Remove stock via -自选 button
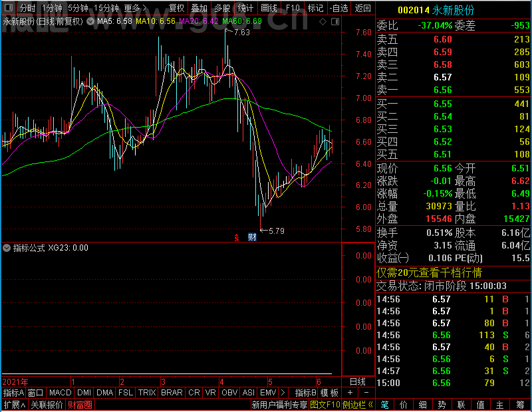Image resolution: width=532 pixels, height=412 pixels. 338,8
